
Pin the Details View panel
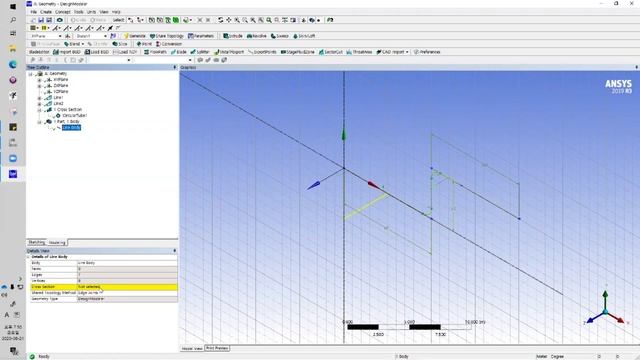coord(175,251)
